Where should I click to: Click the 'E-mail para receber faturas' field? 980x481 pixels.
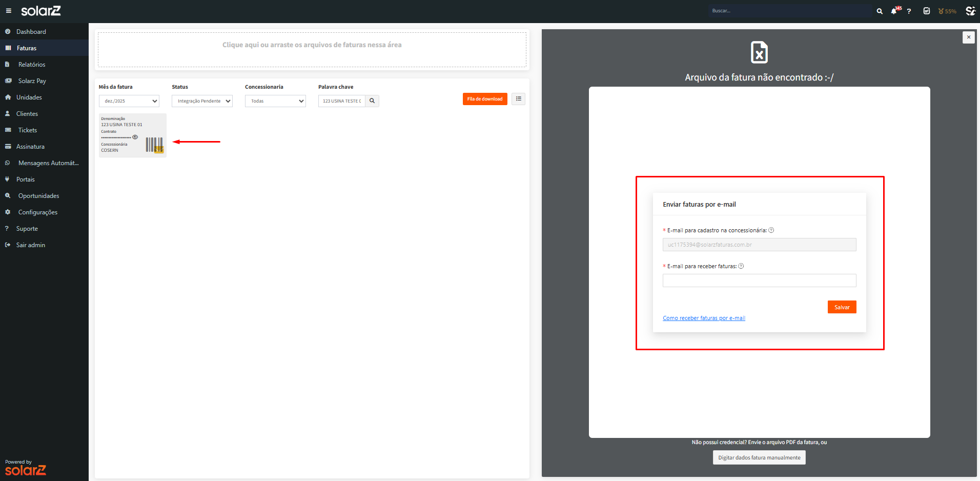(x=759, y=280)
